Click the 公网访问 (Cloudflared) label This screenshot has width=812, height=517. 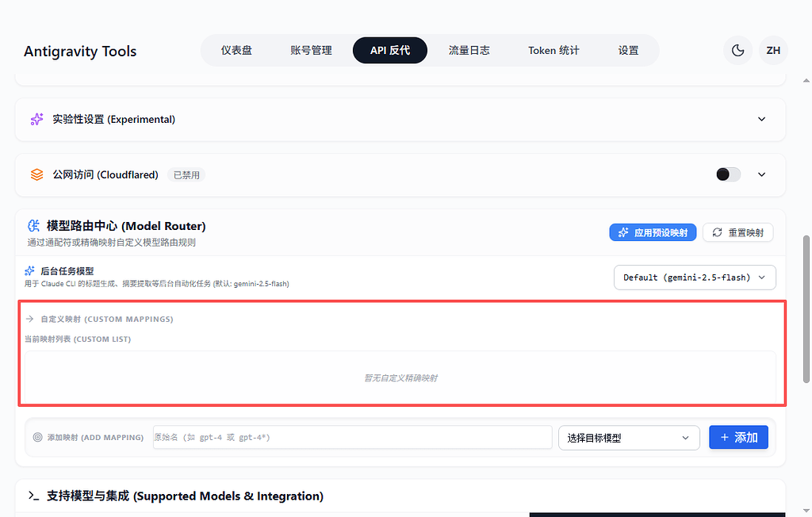click(x=105, y=174)
